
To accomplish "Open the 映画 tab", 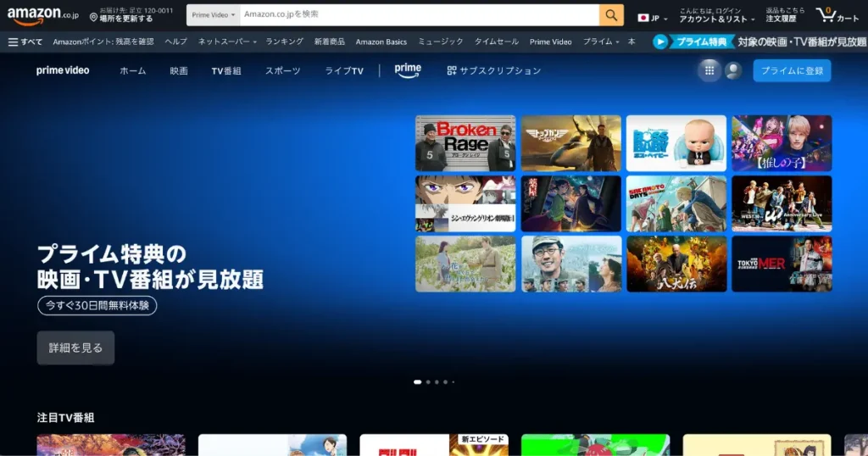I will click(x=179, y=71).
